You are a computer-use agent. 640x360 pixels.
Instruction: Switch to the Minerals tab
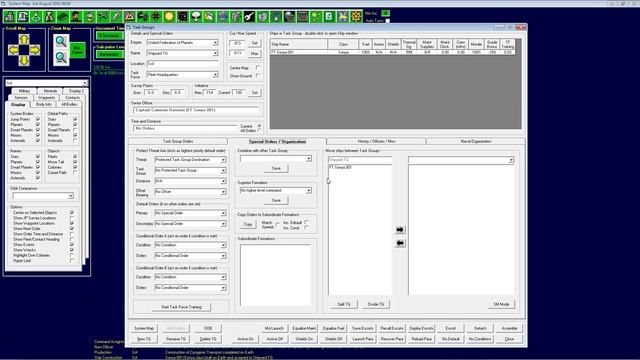tap(51, 91)
